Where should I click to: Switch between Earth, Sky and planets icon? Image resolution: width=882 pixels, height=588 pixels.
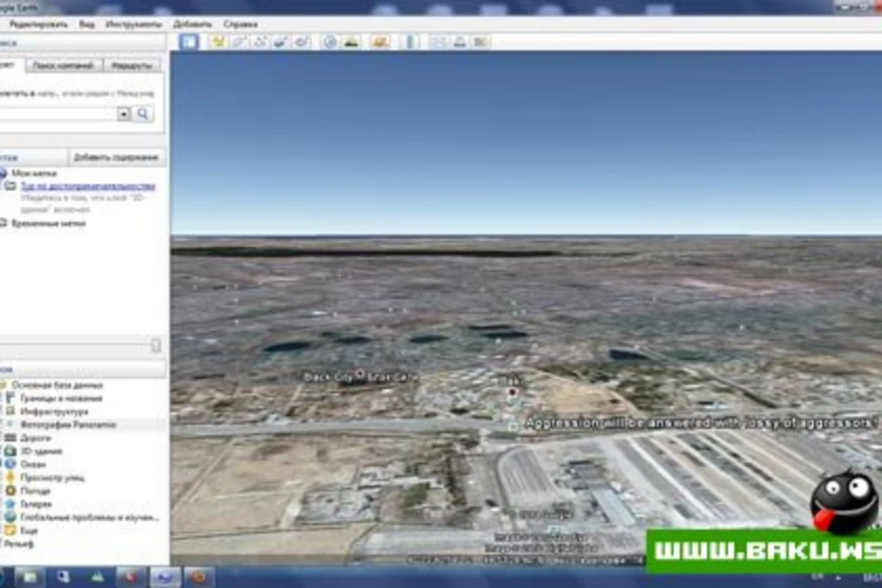pos(380,41)
